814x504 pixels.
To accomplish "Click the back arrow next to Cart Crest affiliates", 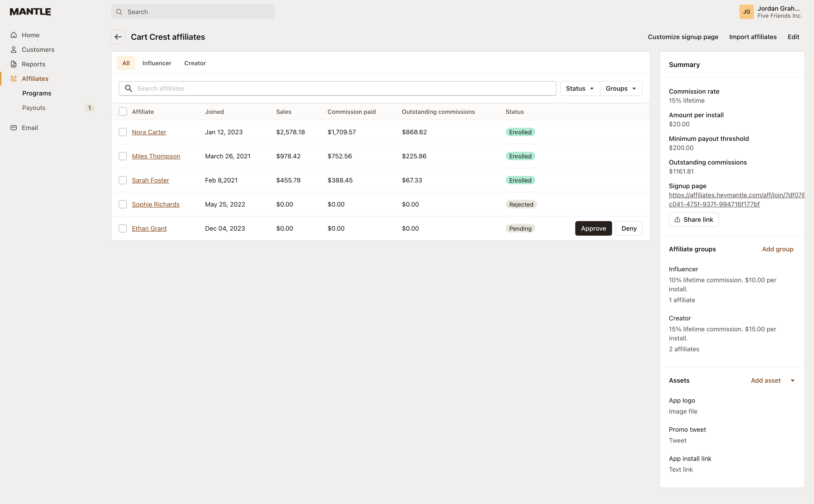I will point(118,37).
